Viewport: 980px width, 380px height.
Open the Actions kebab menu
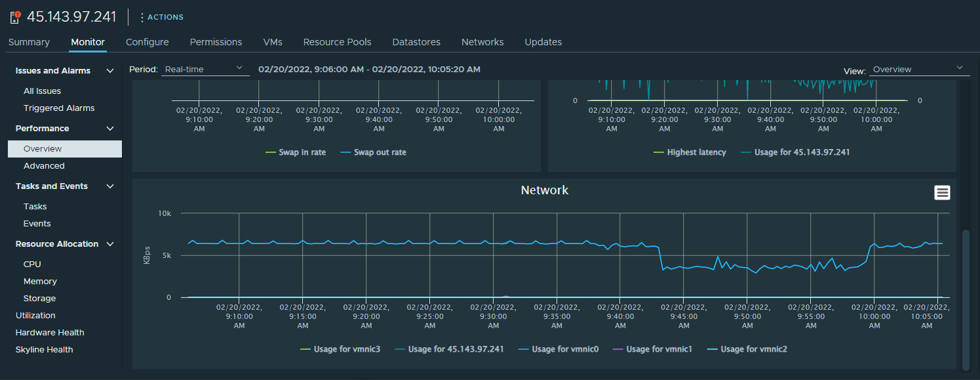(161, 17)
